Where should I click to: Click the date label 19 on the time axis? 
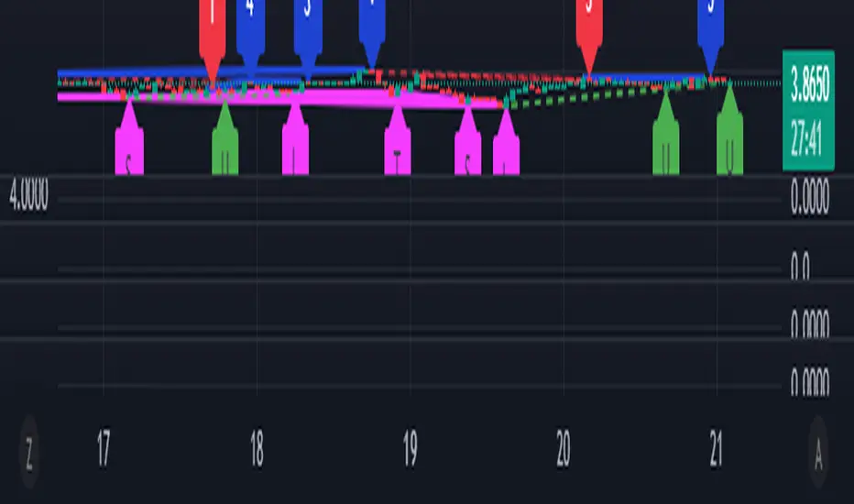coord(411,448)
